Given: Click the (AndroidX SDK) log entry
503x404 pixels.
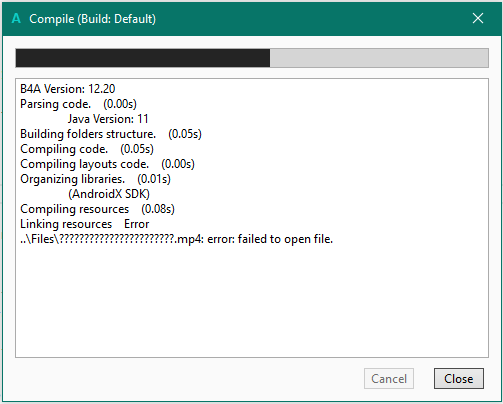Looking at the screenshot, I should coord(109,194).
